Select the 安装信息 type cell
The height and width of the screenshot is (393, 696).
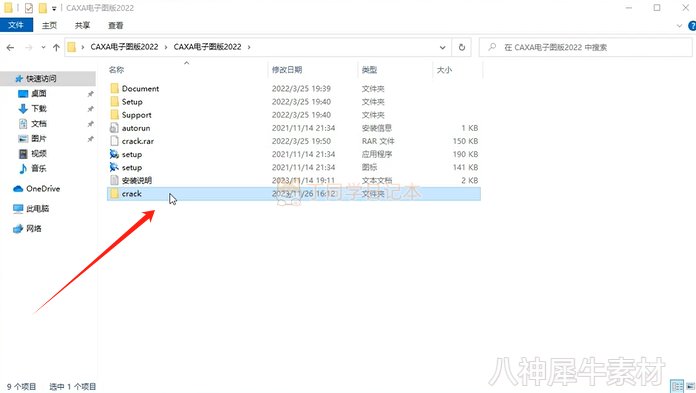376,128
